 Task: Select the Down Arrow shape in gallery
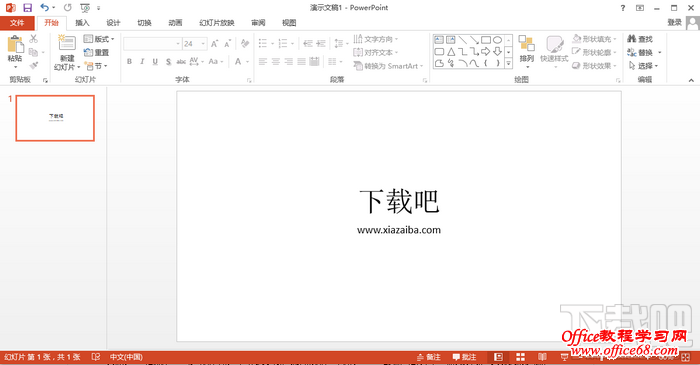pos(497,52)
